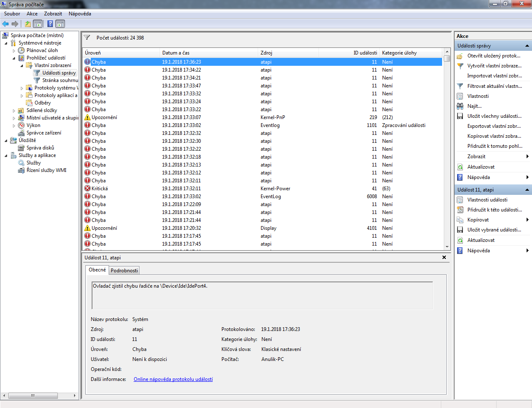The width and height of the screenshot is (532, 408).
Task: Sort by the Datum a čas column header
Action: 208,53
